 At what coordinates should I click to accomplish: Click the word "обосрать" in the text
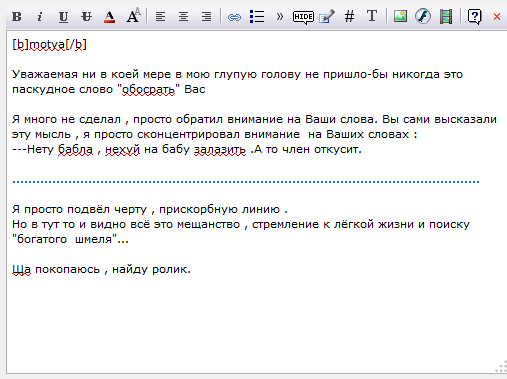point(148,89)
